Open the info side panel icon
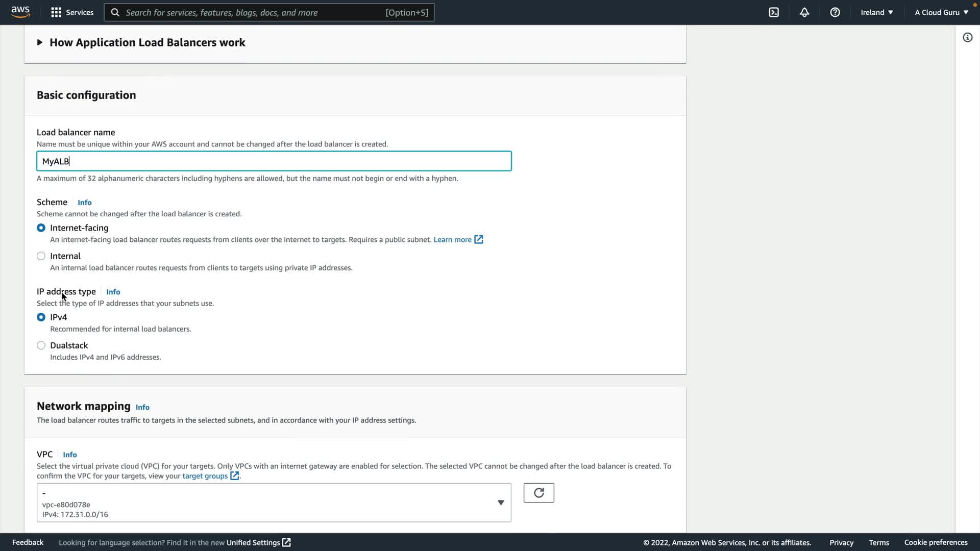Image resolution: width=980 pixels, height=551 pixels. (967, 37)
